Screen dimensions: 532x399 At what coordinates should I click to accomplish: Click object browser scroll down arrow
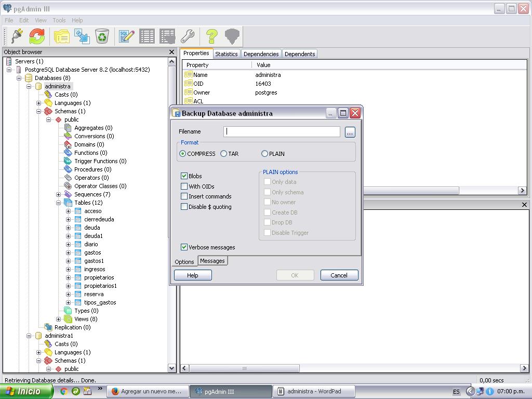point(171,368)
